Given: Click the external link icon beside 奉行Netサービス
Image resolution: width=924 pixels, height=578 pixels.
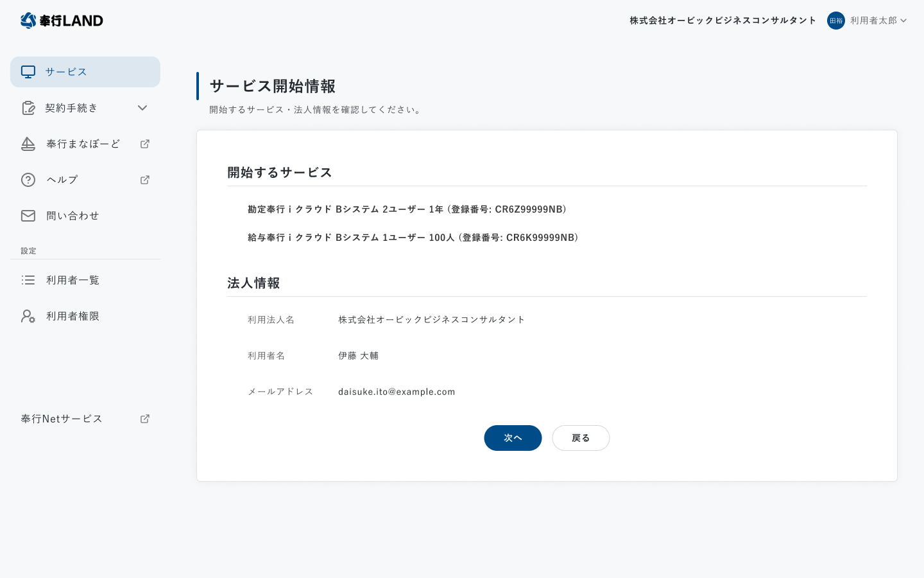Looking at the screenshot, I should click(145, 419).
